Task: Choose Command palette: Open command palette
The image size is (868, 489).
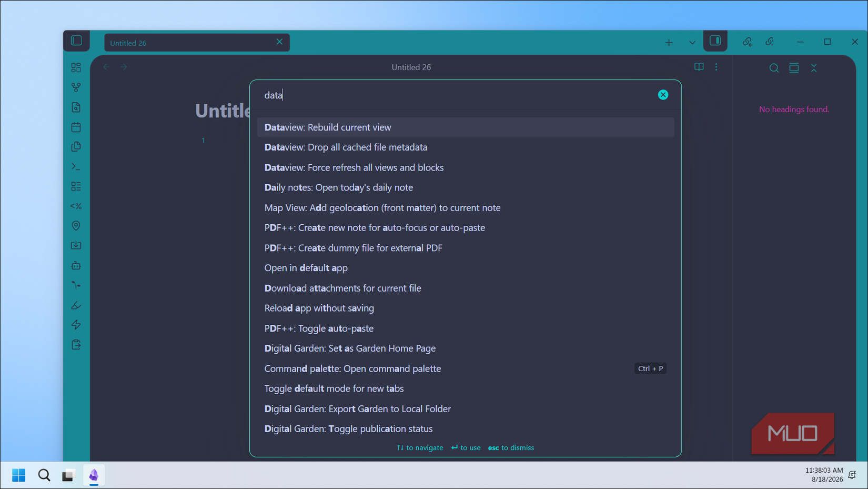Action: click(x=466, y=368)
